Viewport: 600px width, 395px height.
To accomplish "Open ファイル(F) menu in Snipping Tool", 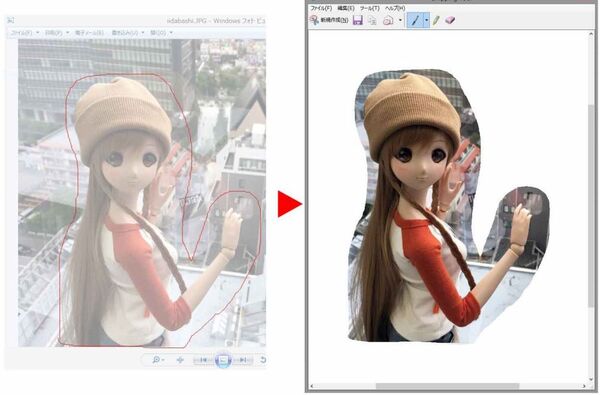I will 321,8.
